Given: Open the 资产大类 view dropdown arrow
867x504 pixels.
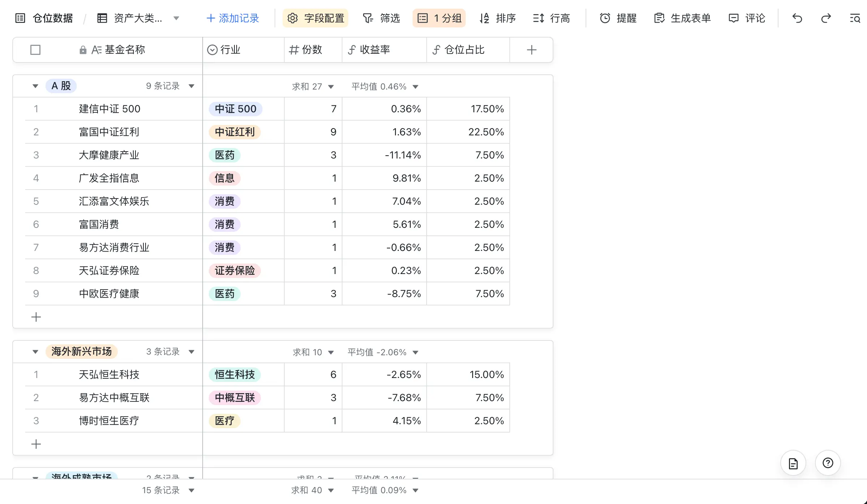Looking at the screenshot, I should click(176, 18).
